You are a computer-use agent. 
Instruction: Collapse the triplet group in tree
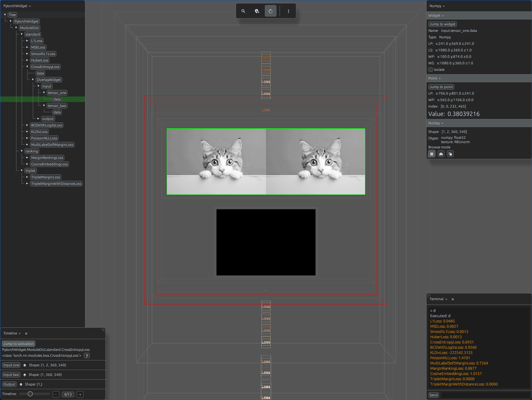[x=22, y=171]
